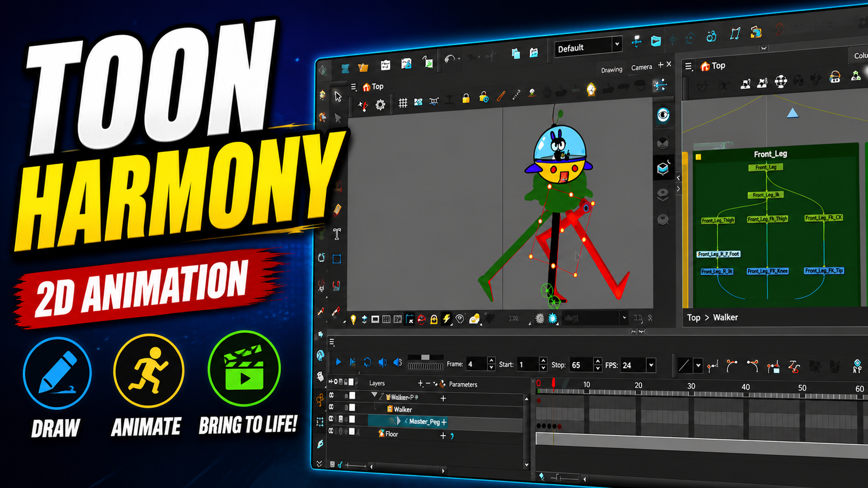868x488 pixels.
Task: Click the Paste clipboard icon in top toolbar
Action: pyautogui.click(x=534, y=53)
